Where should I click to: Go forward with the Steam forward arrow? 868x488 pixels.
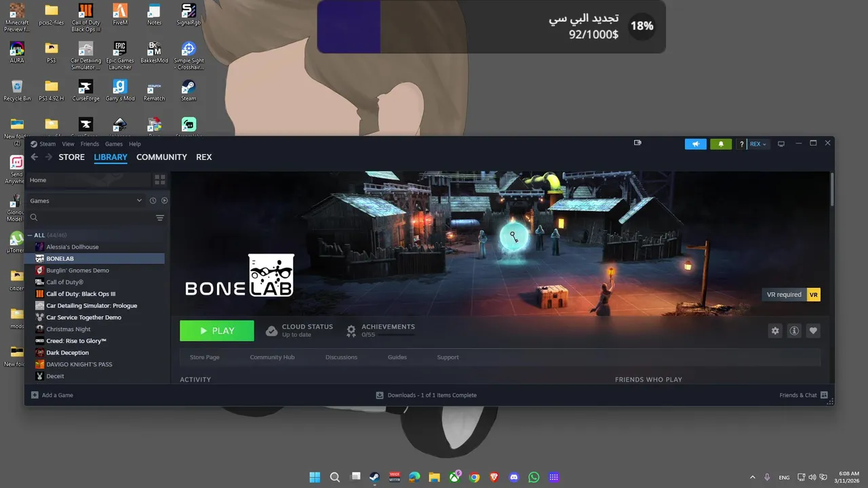(x=49, y=157)
